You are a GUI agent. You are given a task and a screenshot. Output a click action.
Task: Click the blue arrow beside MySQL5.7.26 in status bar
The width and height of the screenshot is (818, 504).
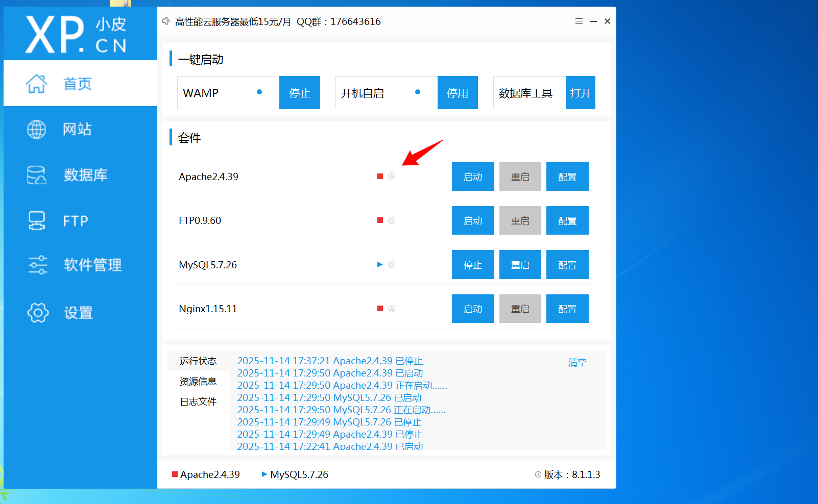point(264,474)
